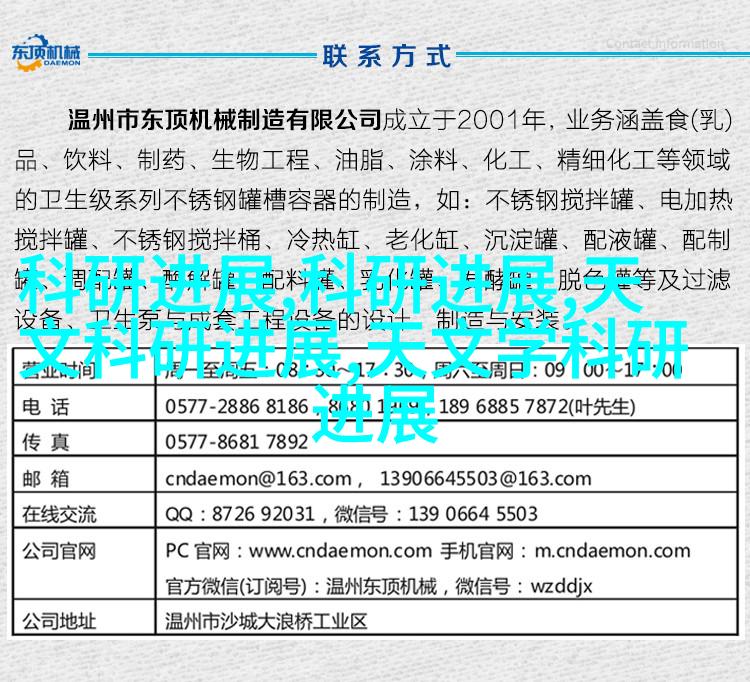Open the m.cndaemon.com mobile site link

click(612, 551)
